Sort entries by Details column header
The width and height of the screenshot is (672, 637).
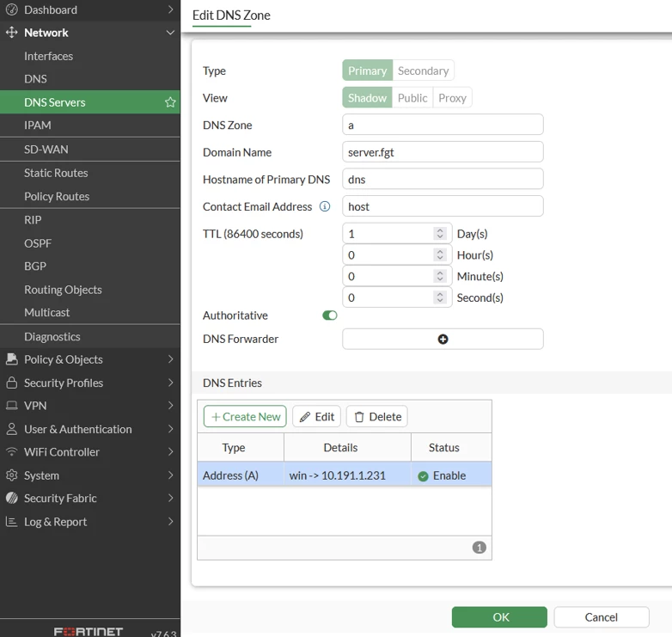(x=347, y=448)
